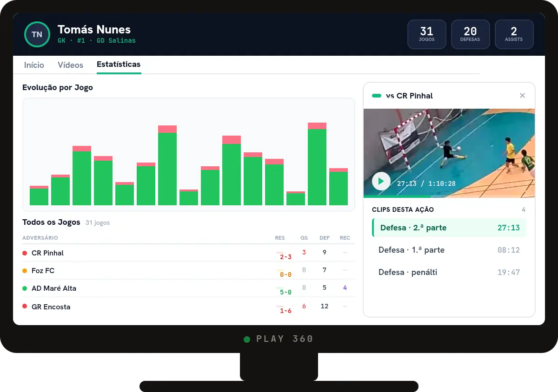Viewport: 558px width, 392px height.
Task: Close the vs CR Pinhal panel
Action: tap(522, 96)
